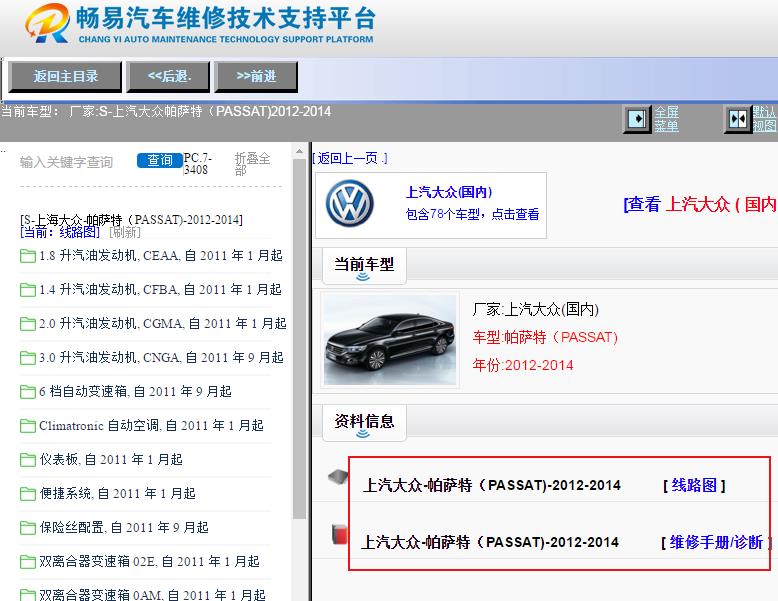Click the 全屏菜单 fullscreen icon
The image size is (778, 601).
pos(637,119)
